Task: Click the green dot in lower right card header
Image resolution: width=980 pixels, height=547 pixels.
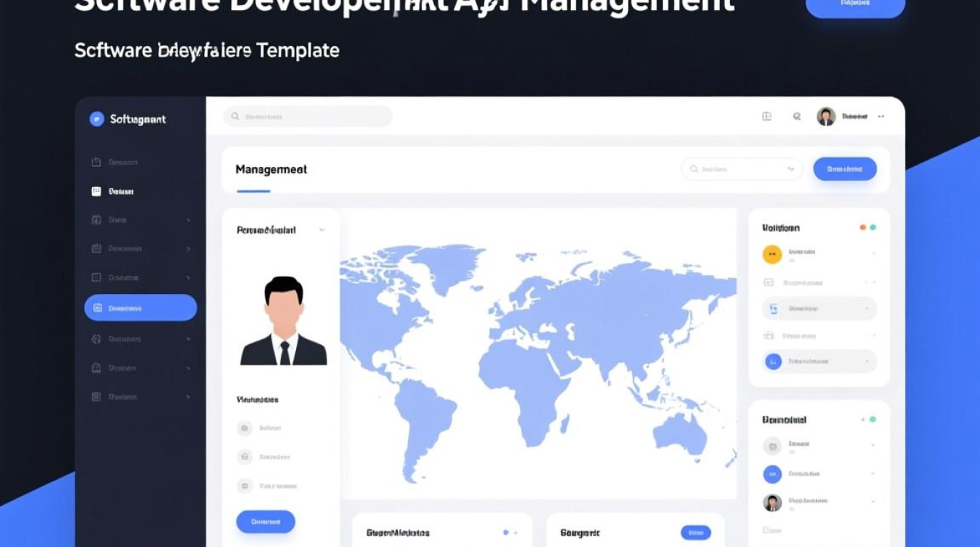Action: click(x=873, y=419)
